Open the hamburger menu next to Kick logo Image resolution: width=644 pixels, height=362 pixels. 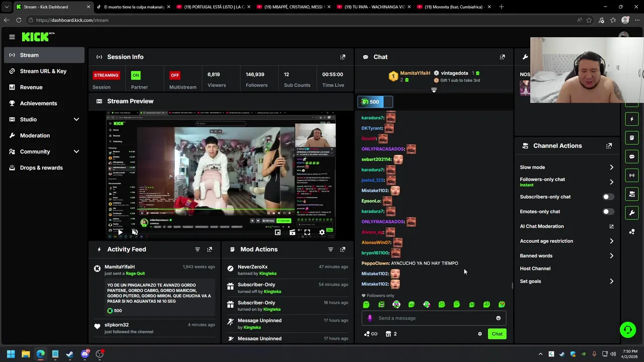[12, 37]
